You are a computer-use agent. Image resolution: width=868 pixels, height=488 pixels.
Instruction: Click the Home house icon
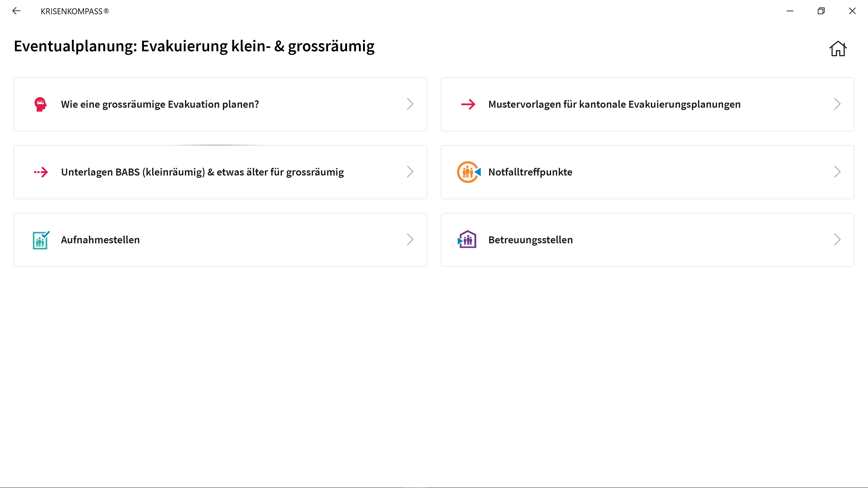tap(838, 49)
